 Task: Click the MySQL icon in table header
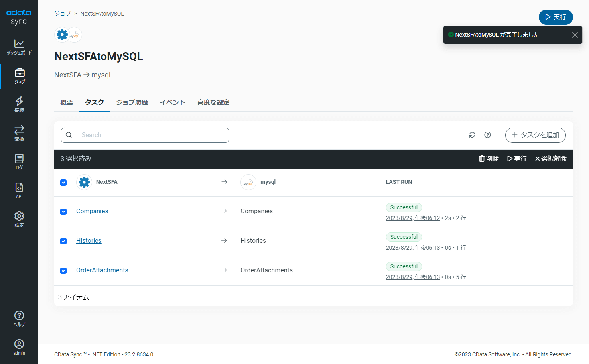point(248,182)
